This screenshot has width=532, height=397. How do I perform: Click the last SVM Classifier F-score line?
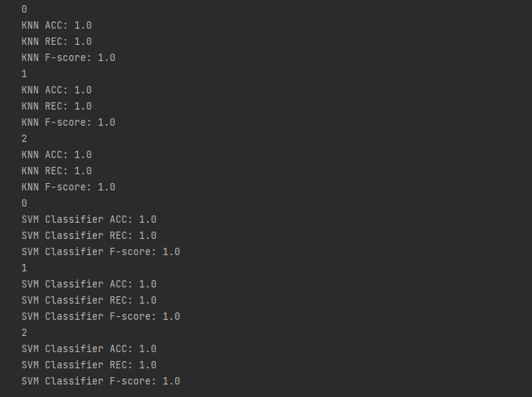pyautogui.click(x=101, y=382)
